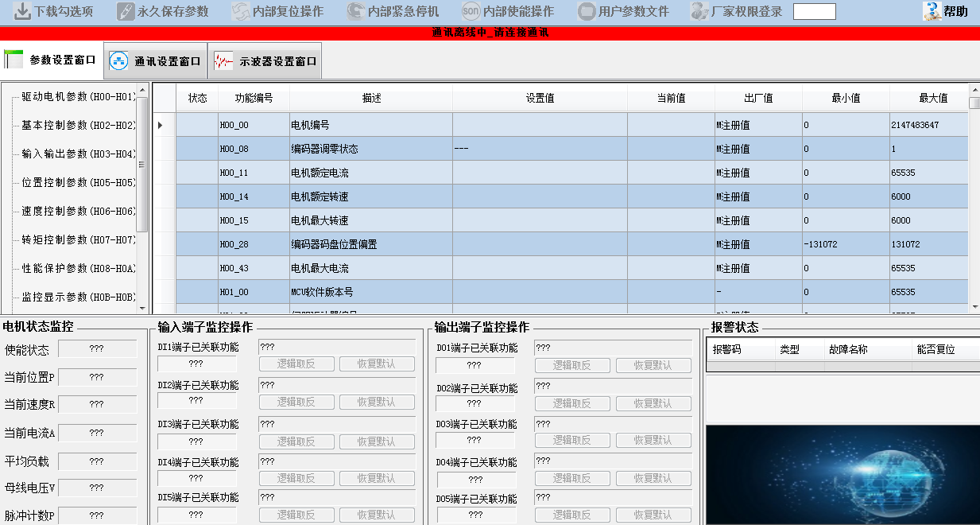Click 恢复默认 button for DI5 terminal

377,515
